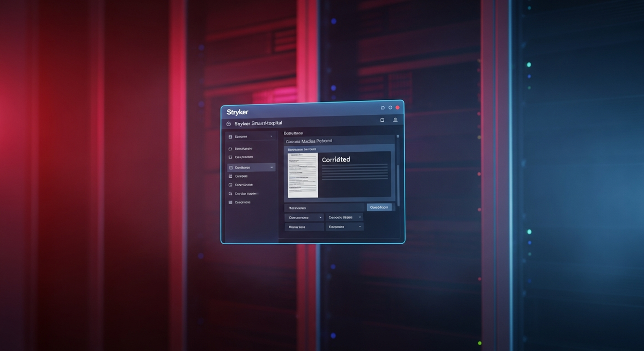The height and width of the screenshot is (351, 644).
Task: Click the Stryker logo in the title bar
Action: click(238, 112)
